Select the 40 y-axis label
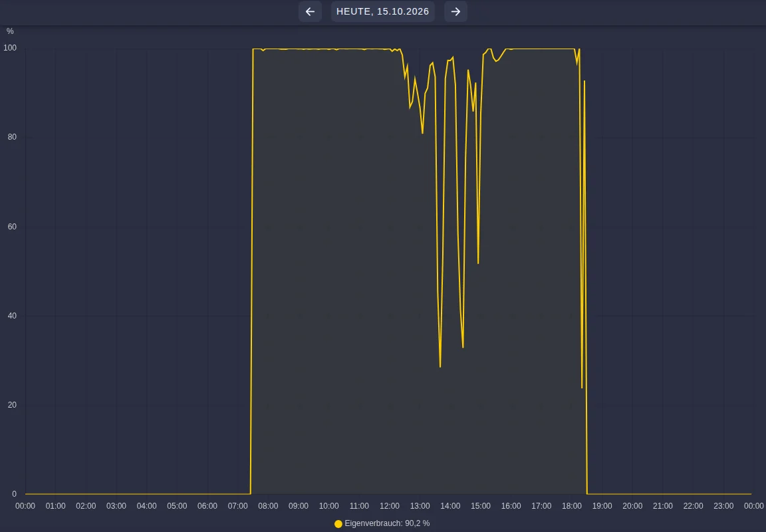This screenshot has height=532, width=766. click(x=12, y=316)
